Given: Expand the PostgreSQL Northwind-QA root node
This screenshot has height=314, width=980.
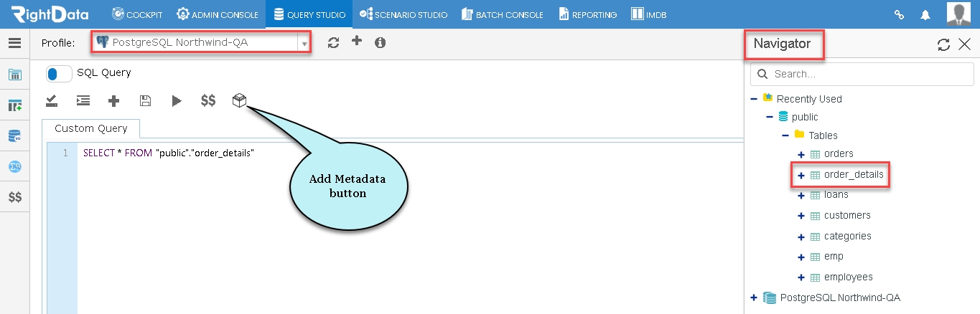Looking at the screenshot, I should 754,298.
